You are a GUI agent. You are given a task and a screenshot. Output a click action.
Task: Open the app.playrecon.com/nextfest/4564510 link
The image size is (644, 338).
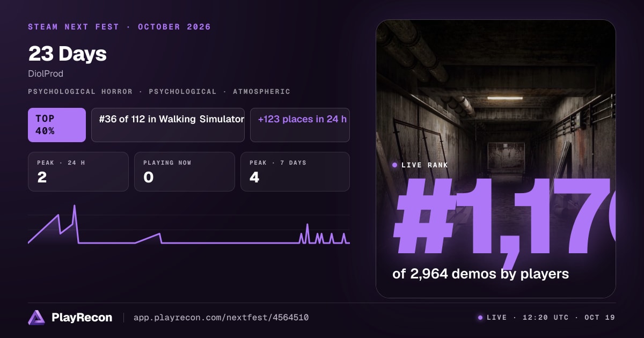(x=221, y=318)
